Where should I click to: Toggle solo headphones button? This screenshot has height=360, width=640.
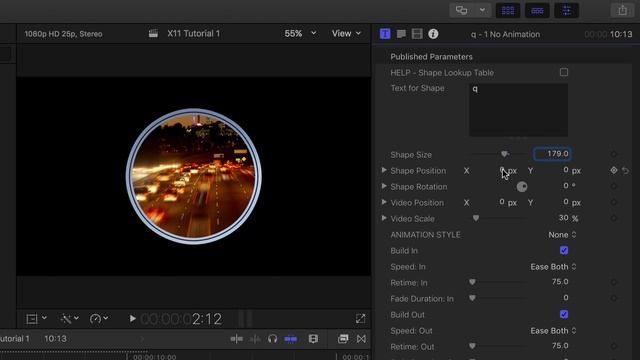click(x=273, y=339)
